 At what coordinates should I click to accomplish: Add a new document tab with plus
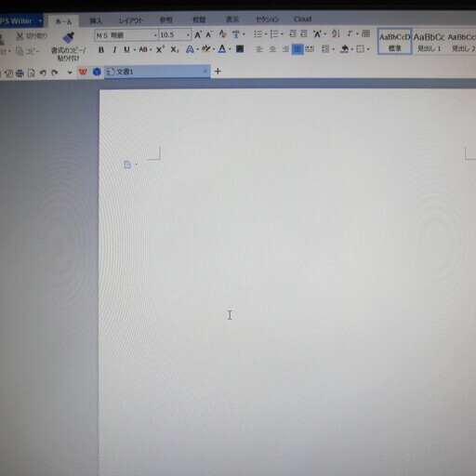[x=218, y=72]
